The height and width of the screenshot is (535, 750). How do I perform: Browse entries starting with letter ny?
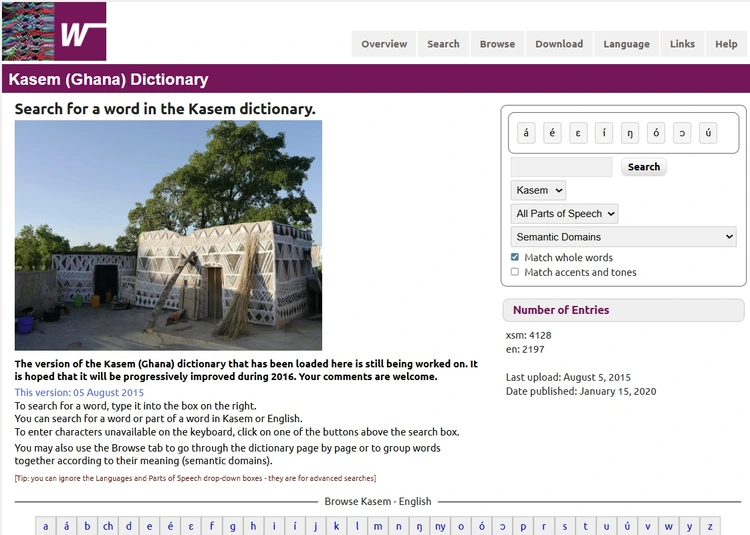440,527
